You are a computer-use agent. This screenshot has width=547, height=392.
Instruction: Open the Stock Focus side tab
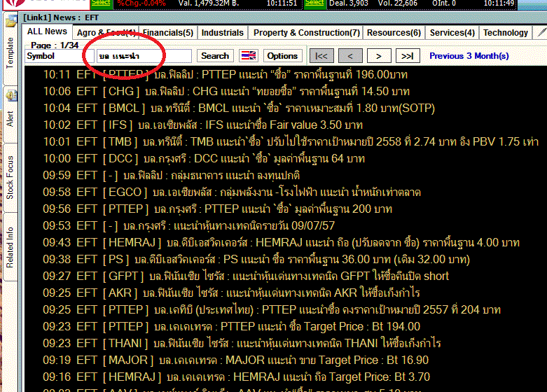point(10,177)
